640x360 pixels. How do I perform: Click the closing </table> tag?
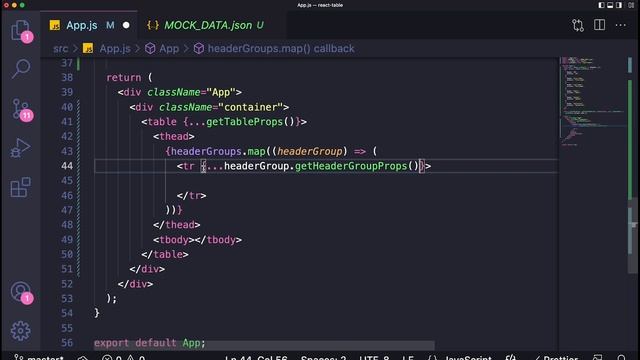[x=165, y=254]
